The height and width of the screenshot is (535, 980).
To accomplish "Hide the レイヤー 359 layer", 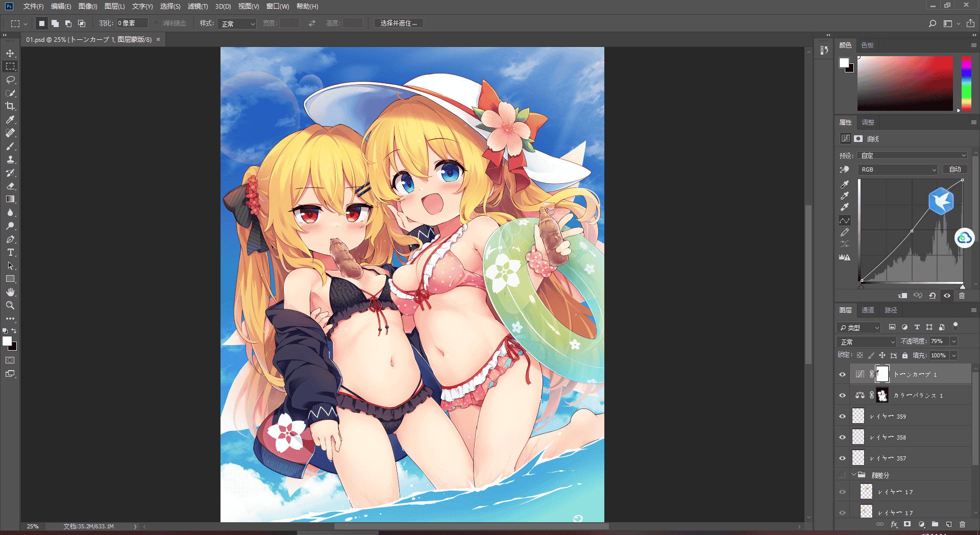I will pyautogui.click(x=842, y=417).
